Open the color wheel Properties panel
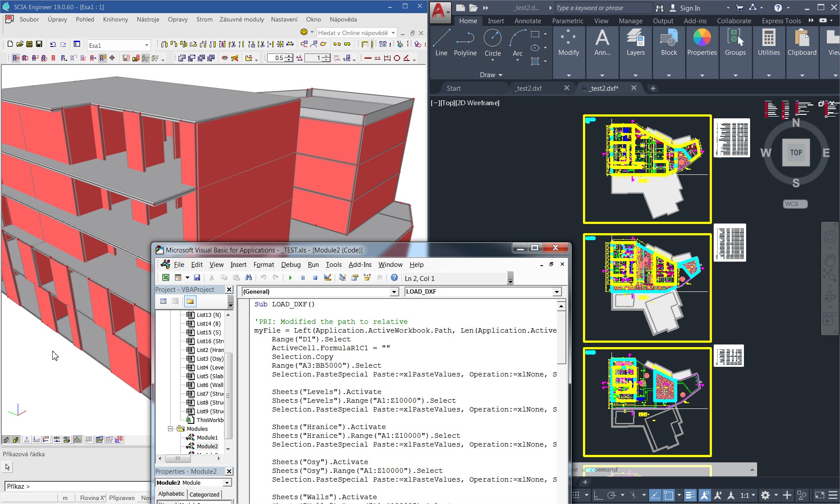The height and width of the screenshot is (504, 840). [702, 43]
